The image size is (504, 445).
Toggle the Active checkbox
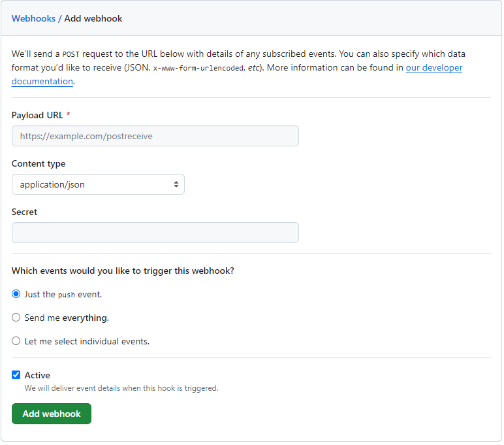[16, 375]
